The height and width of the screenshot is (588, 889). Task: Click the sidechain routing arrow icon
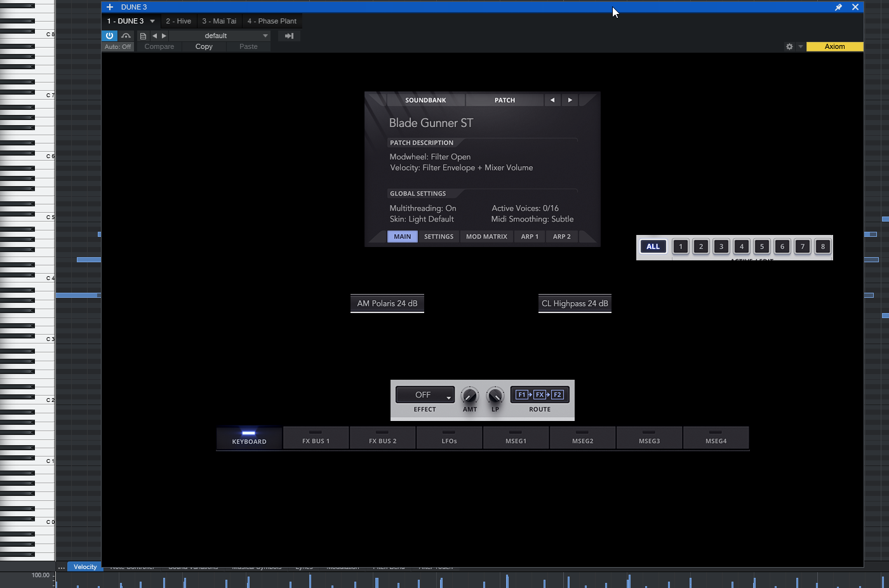[289, 36]
